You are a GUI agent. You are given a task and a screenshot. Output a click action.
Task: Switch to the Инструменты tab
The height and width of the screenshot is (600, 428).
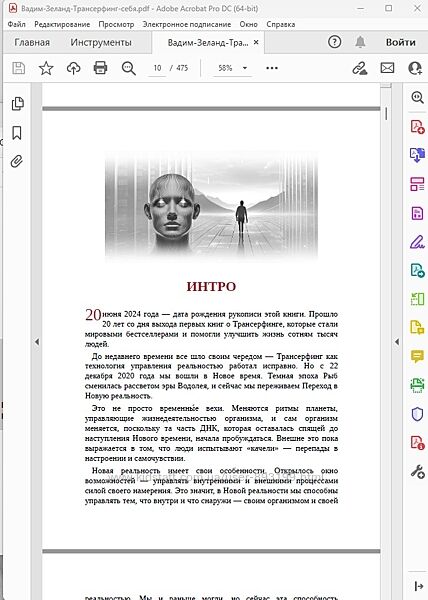pos(101,42)
